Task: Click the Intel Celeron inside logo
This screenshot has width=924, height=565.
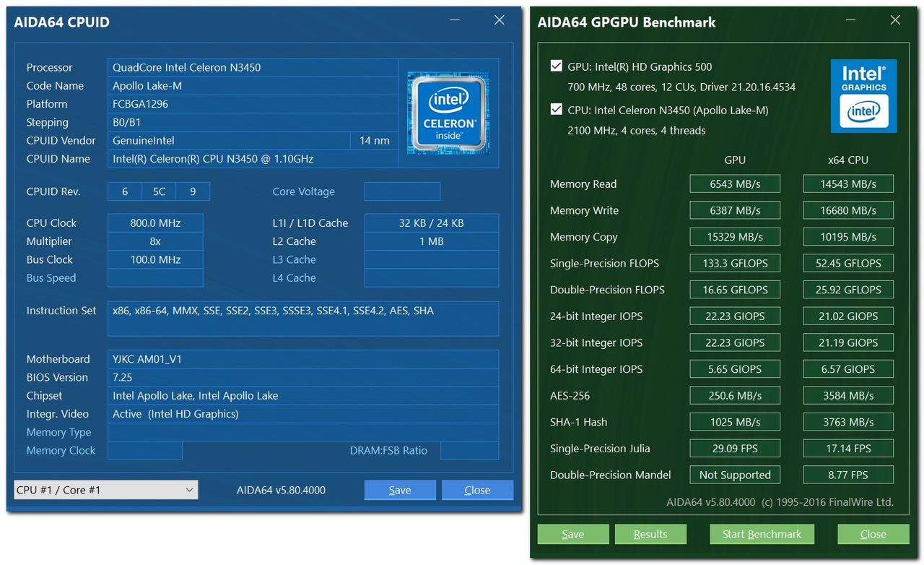Action: 448,113
